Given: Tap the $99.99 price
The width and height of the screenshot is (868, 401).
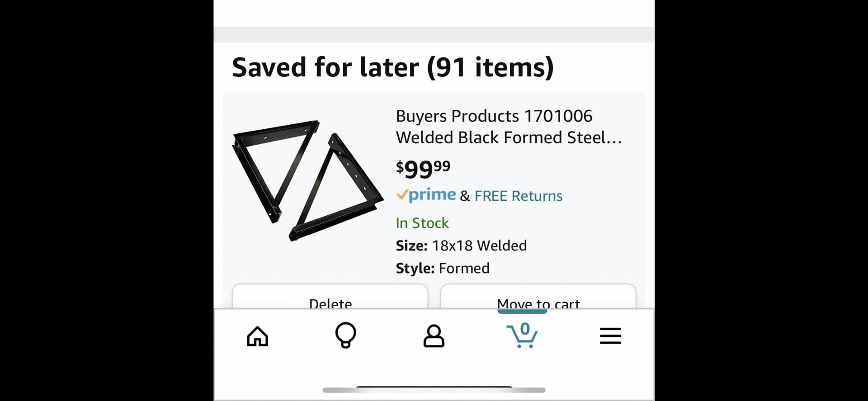Looking at the screenshot, I should tap(423, 169).
